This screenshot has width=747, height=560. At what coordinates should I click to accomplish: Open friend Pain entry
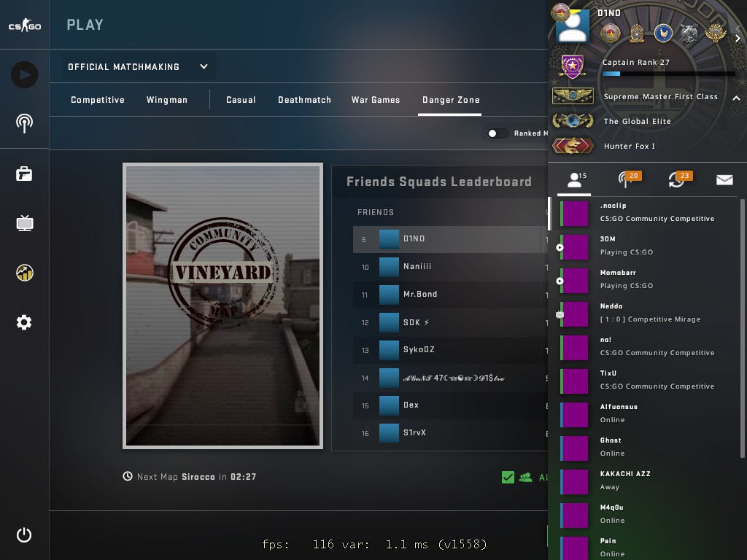click(644, 547)
